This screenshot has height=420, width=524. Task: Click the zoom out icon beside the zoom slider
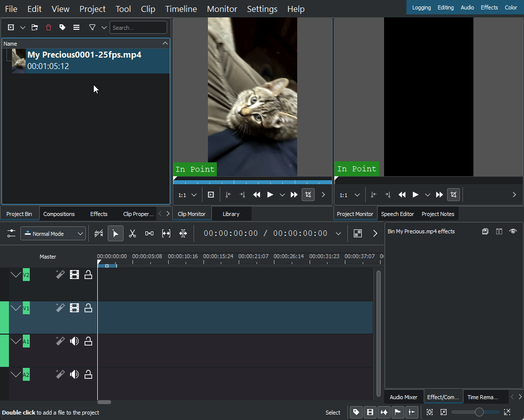(444, 413)
